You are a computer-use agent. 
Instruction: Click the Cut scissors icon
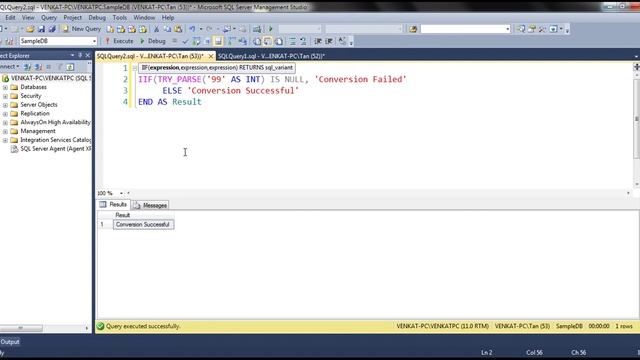(x=156, y=29)
